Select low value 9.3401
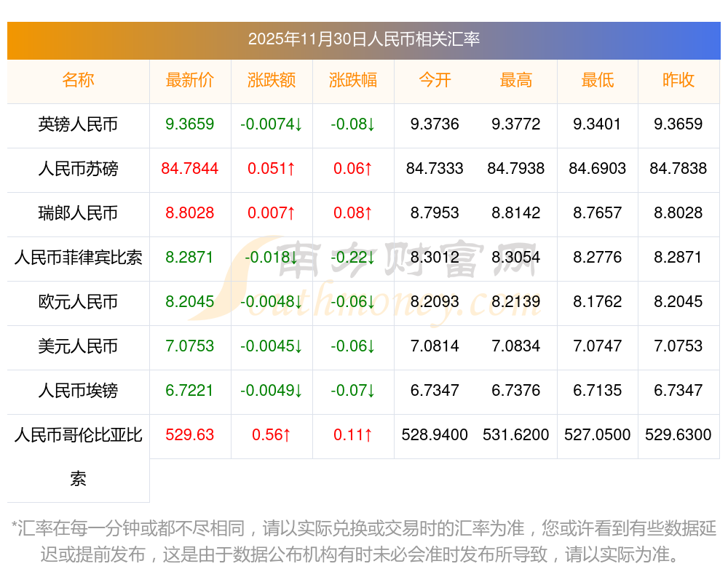Viewport: 728px width, 577px height. tap(597, 124)
